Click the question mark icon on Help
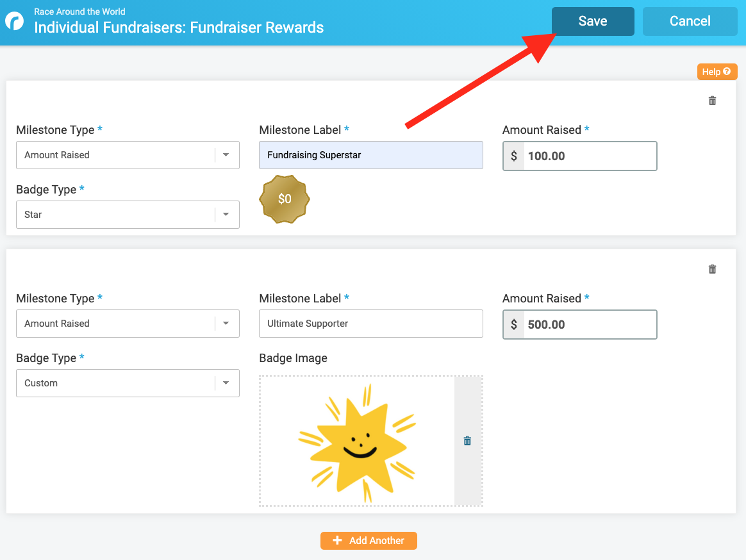The height and width of the screenshot is (560, 746). click(x=727, y=72)
